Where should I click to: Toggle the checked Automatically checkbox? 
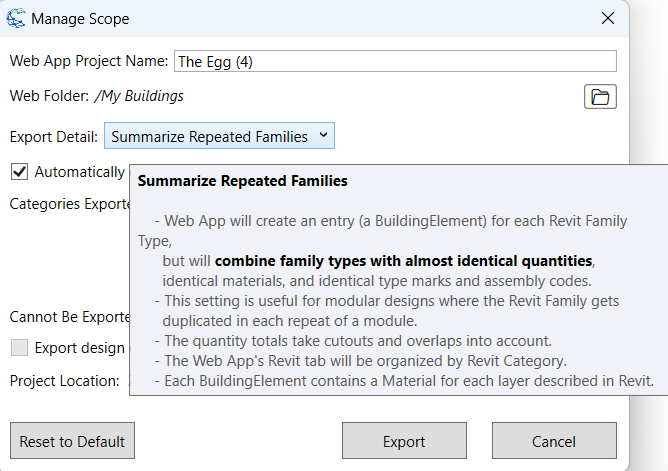coord(19,171)
